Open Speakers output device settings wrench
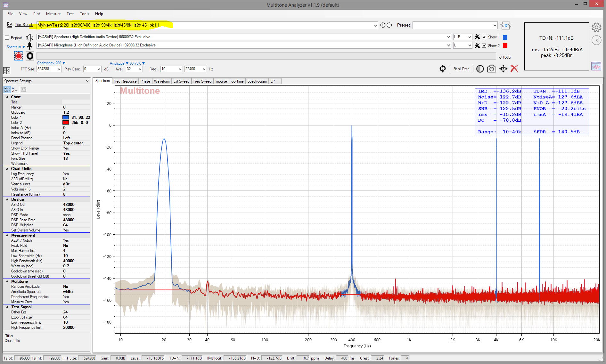This screenshot has height=364, width=606. click(x=477, y=37)
